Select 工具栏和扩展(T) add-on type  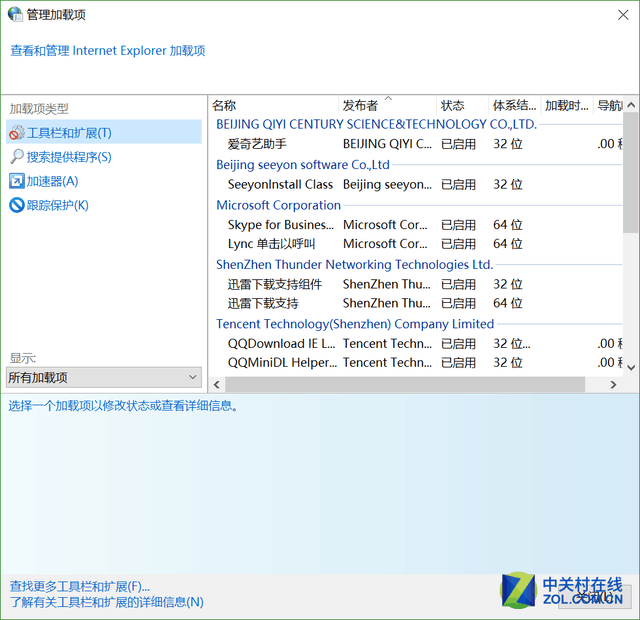click(x=104, y=132)
